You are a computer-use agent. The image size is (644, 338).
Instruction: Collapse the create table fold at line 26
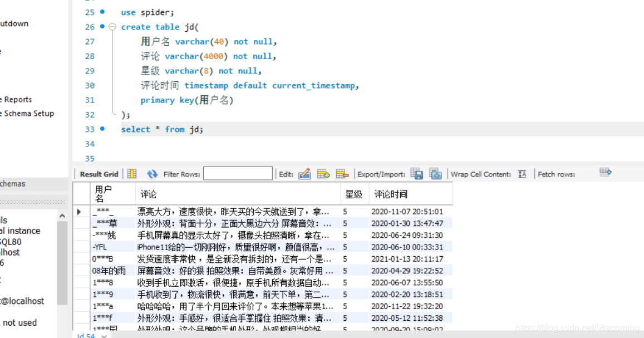point(113,26)
